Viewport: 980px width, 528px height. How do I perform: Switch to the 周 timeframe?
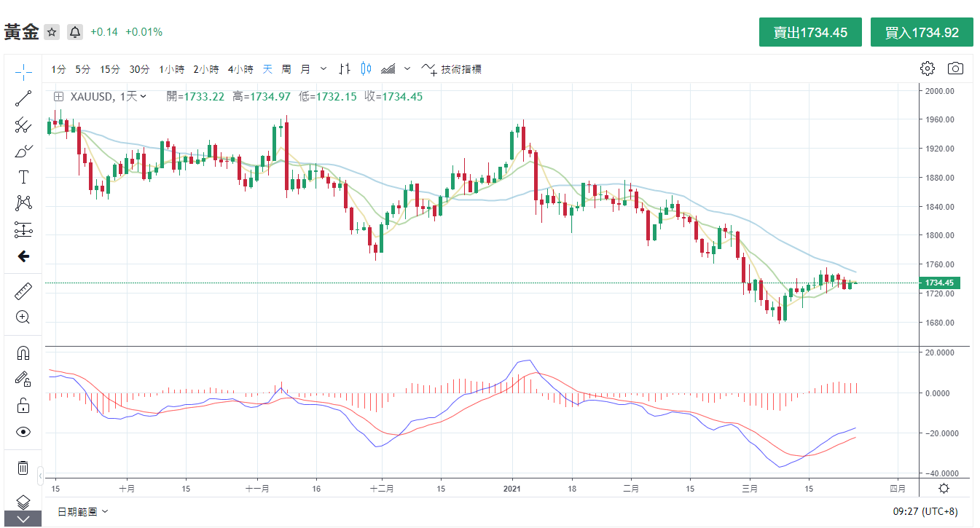pos(286,69)
